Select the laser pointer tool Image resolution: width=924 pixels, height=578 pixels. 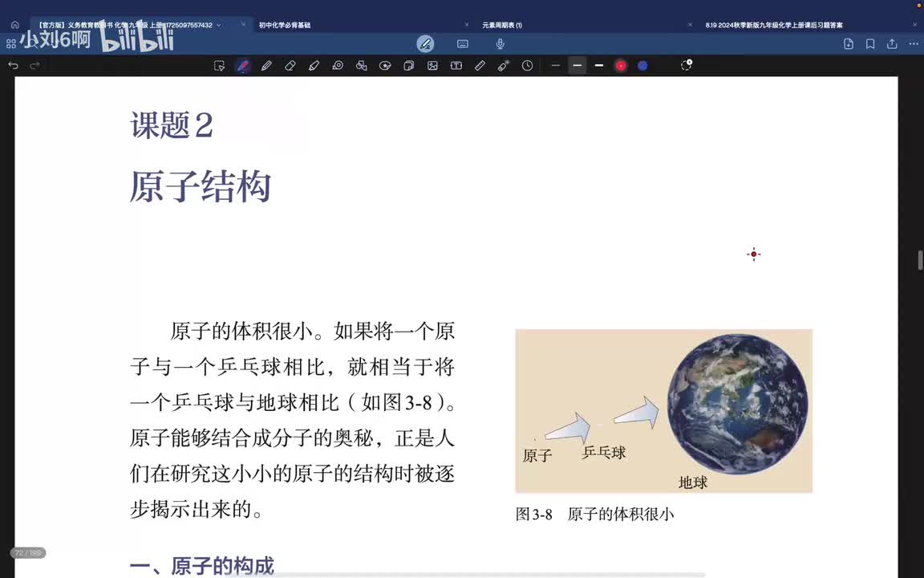pos(503,66)
